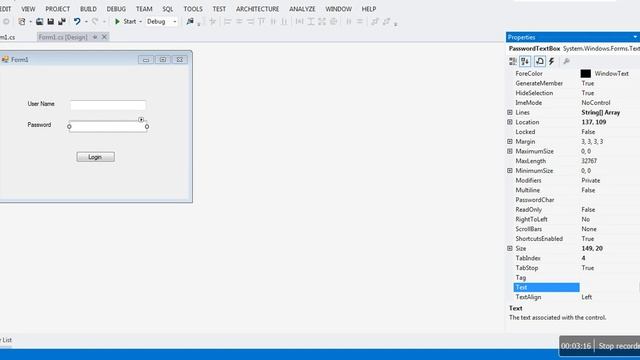Click the Password text box on form
Screen dimensions: 640x360
(108, 127)
